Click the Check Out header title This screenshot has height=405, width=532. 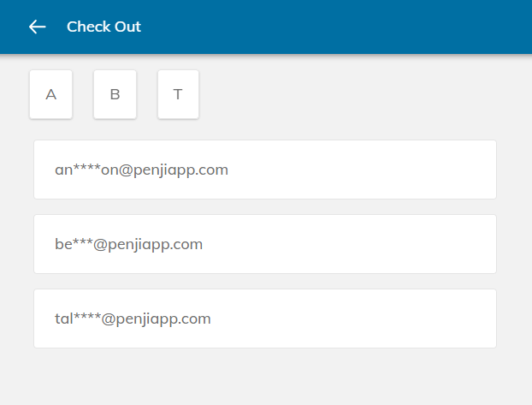click(103, 27)
